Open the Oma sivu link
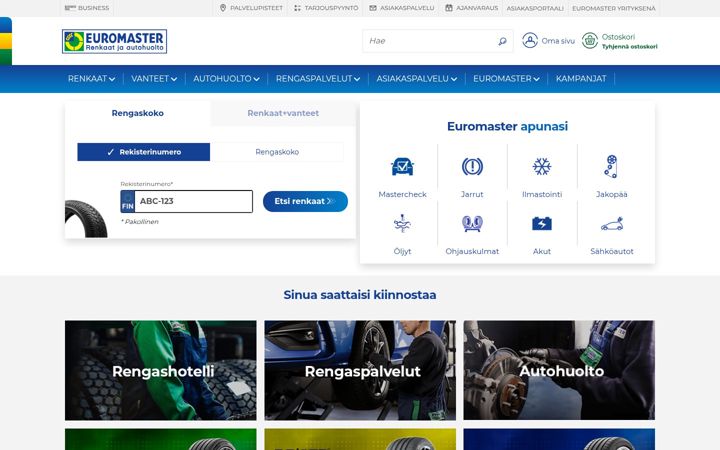This screenshot has width=720, height=450. tap(558, 41)
